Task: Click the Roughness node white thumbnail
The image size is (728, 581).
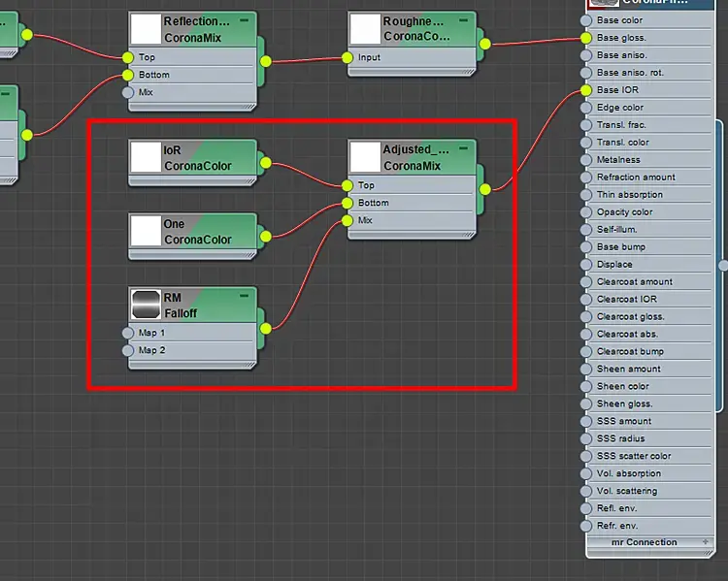Action: click(x=365, y=29)
